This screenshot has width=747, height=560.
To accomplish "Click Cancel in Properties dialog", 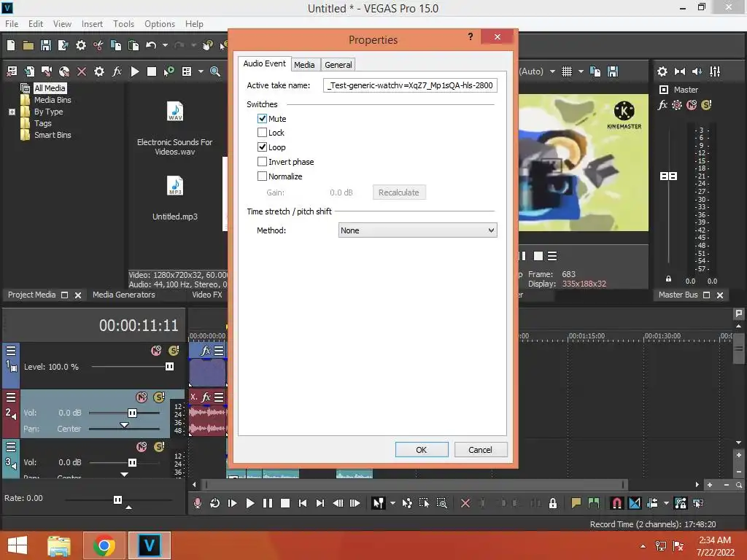I will click(x=480, y=449).
